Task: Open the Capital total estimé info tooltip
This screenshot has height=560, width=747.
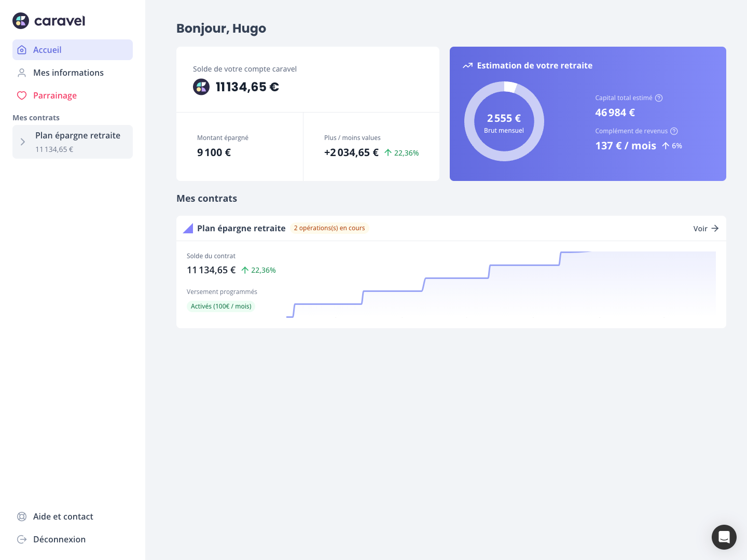Action: pos(659,97)
